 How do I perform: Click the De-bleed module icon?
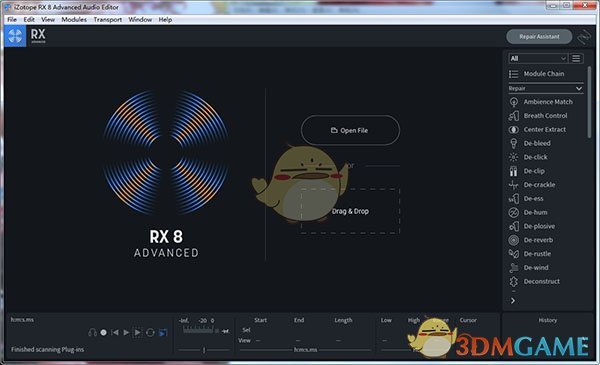click(514, 143)
